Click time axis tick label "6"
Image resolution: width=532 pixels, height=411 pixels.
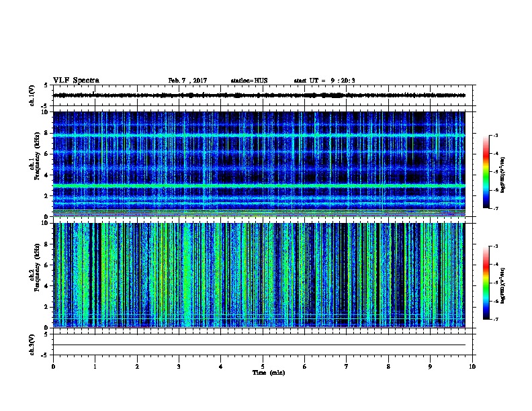304,367
